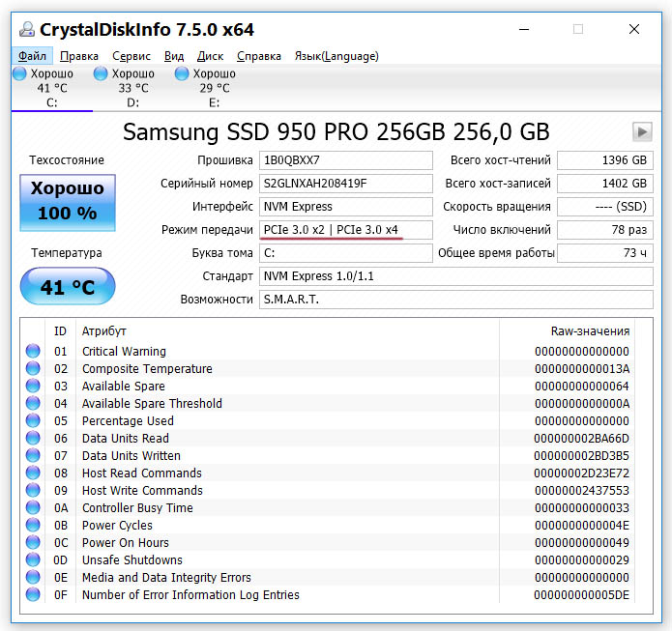Screen dimensions: 672x631
Task: Go to next disk with the arrow button
Action: tap(642, 131)
